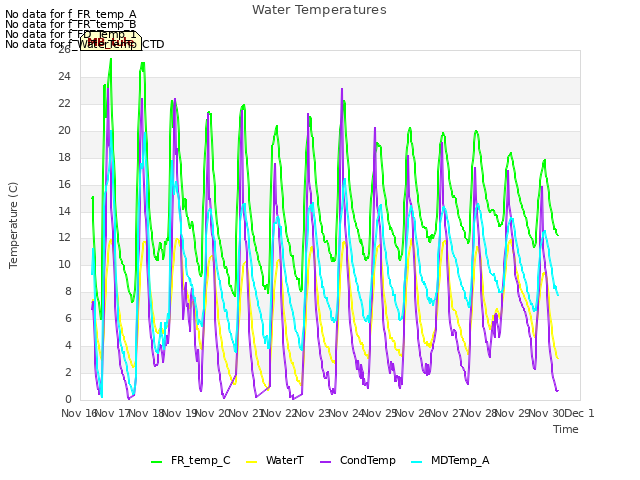This screenshot has height=480, width=640.
Task: Click the Nov 16 x-axis tick label
Action: [79, 413]
